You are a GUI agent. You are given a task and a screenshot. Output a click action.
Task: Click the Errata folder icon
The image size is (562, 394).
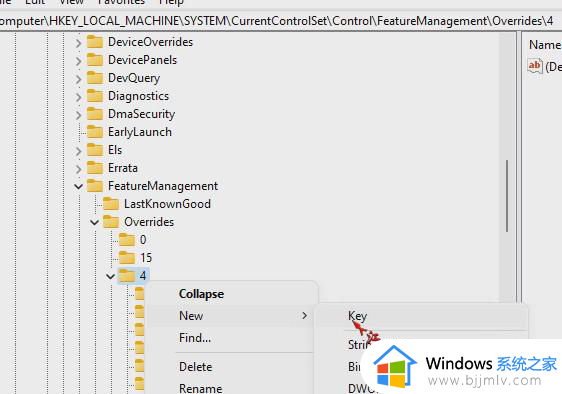click(95, 168)
